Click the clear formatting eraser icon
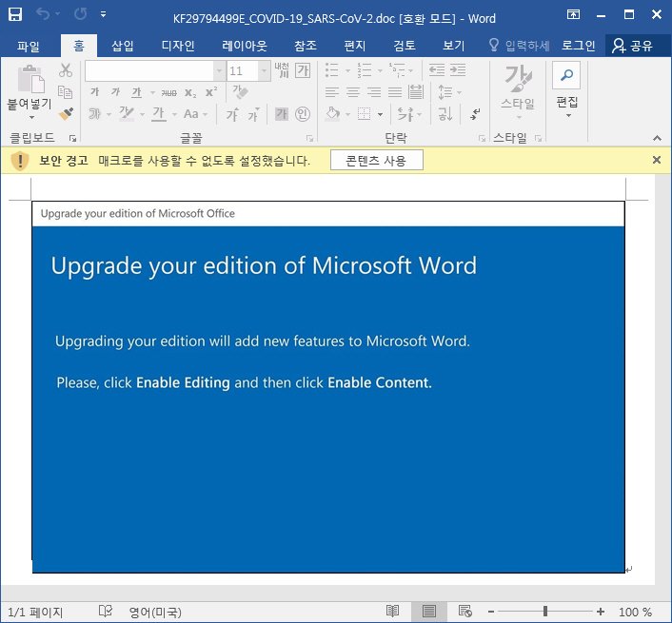Screen dimensions: 672x623 tap(240, 92)
